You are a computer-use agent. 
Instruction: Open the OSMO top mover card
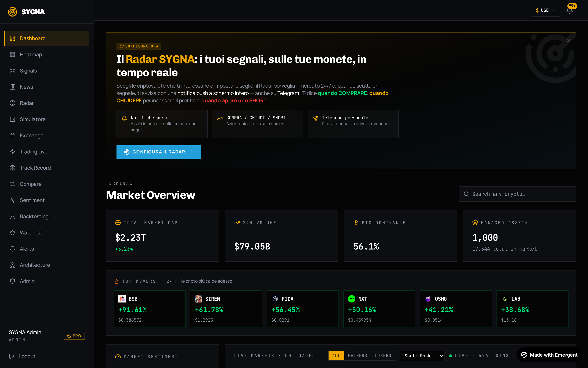(456, 309)
